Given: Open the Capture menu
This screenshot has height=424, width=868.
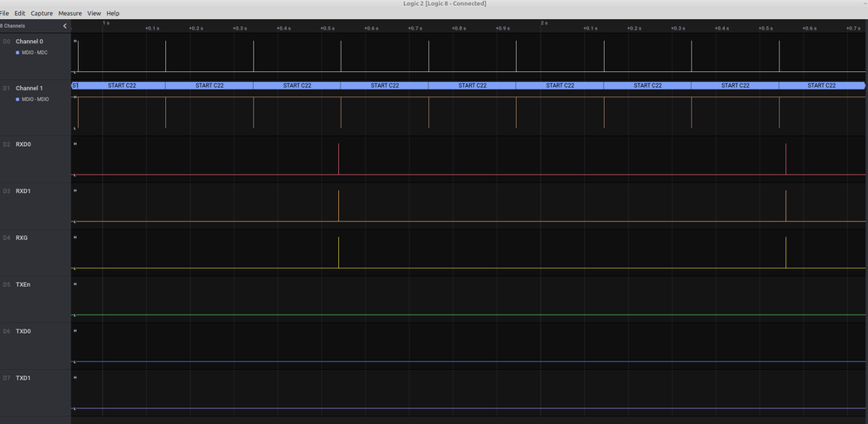Looking at the screenshot, I should (42, 13).
